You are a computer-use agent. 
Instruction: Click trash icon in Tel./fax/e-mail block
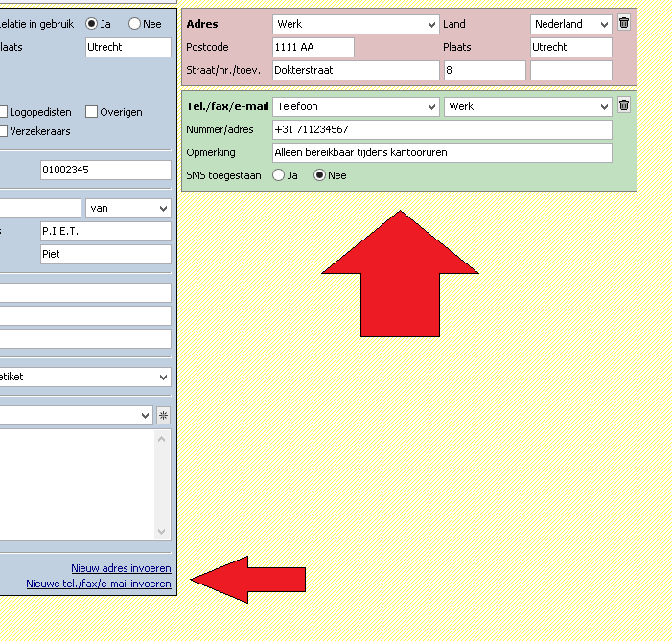pyautogui.click(x=624, y=105)
